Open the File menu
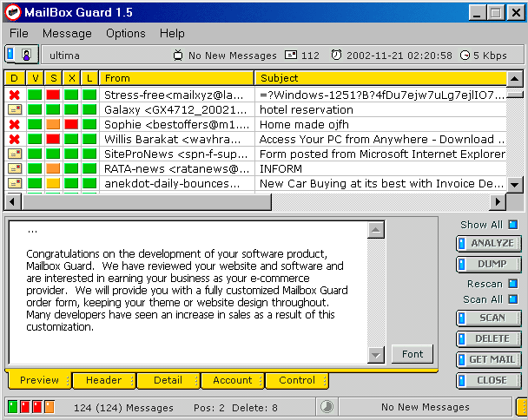The width and height of the screenshot is (528, 420). (x=19, y=33)
